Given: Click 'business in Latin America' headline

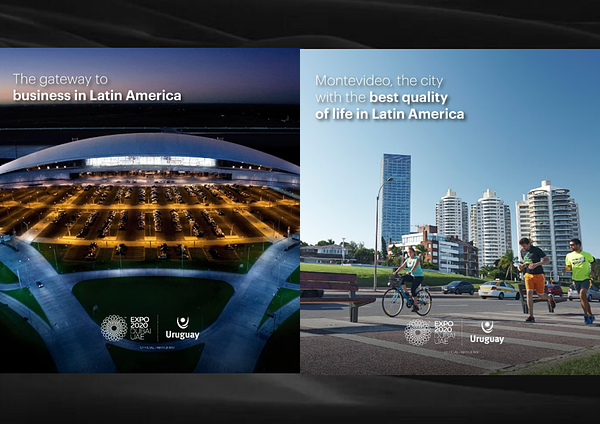Looking at the screenshot, I should pos(97,96).
